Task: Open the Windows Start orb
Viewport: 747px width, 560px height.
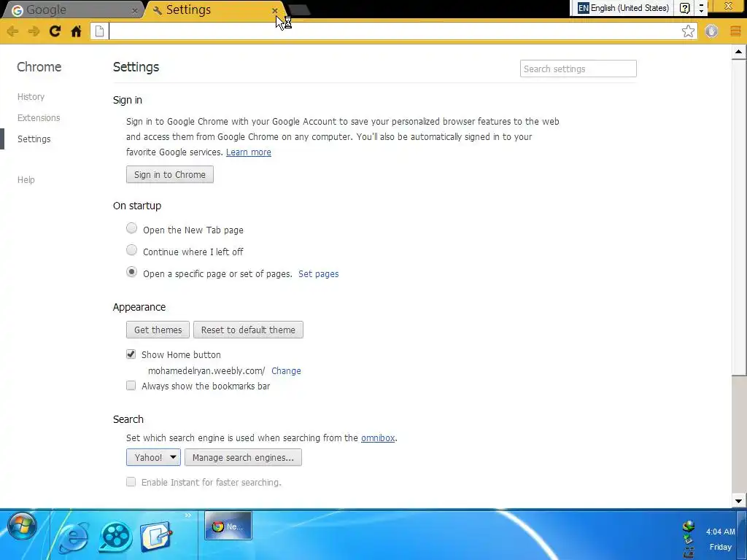Action: pyautogui.click(x=22, y=526)
